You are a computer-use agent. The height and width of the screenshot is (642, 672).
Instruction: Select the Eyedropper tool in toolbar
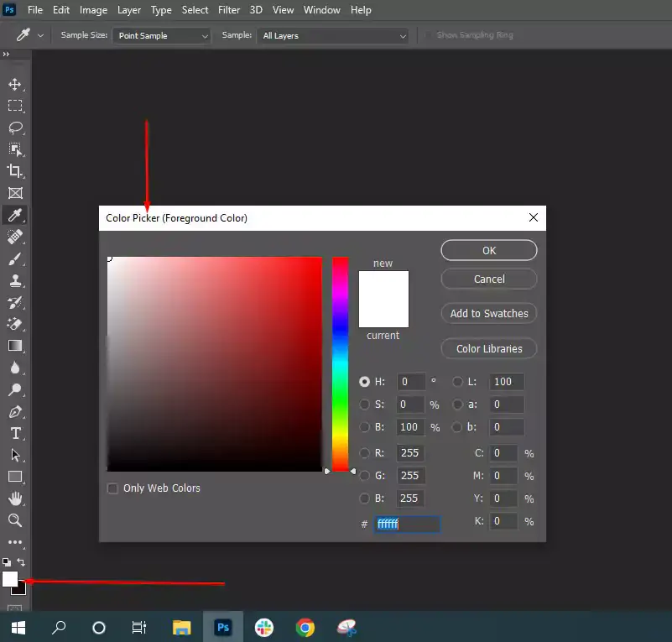point(15,215)
